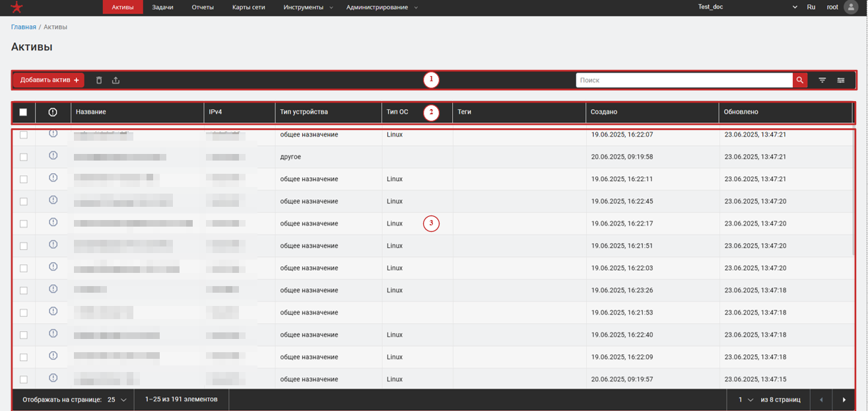Open the Администрирование dropdown menu
This screenshot has width=868, height=411.
382,7
